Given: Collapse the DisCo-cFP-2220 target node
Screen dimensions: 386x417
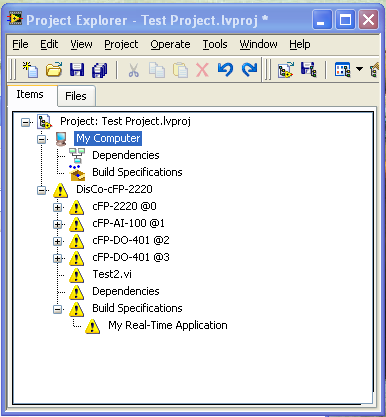Looking at the screenshot, I should 41,190.
